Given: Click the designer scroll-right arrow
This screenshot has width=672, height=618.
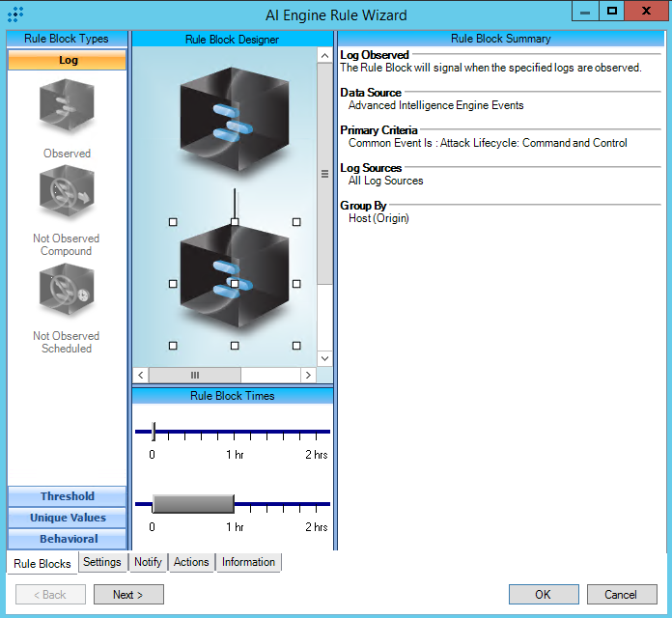Looking at the screenshot, I should coord(308,375).
